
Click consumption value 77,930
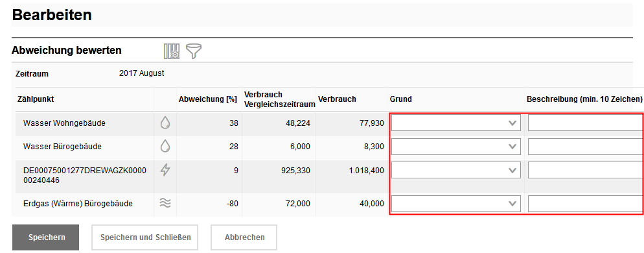coord(372,123)
